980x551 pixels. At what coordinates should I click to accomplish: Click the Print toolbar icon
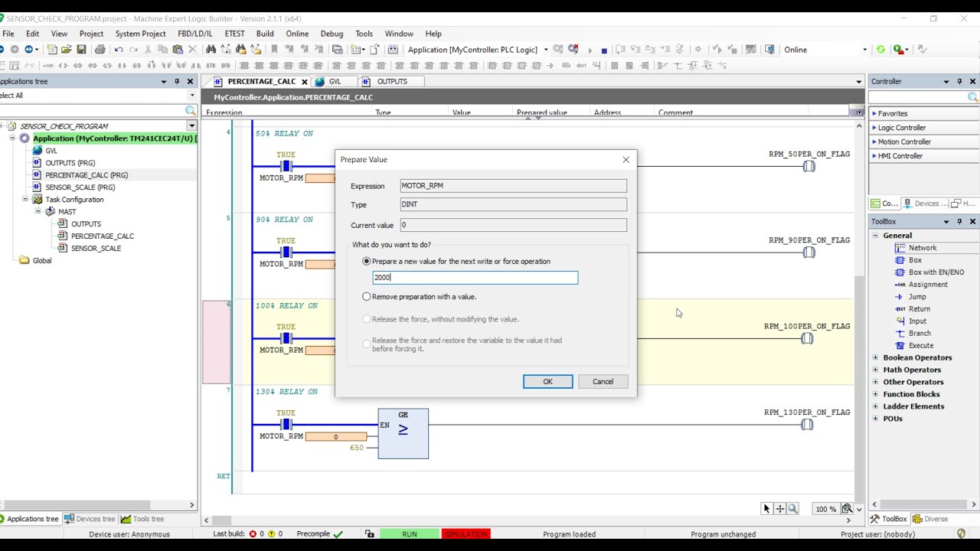(x=100, y=50)
